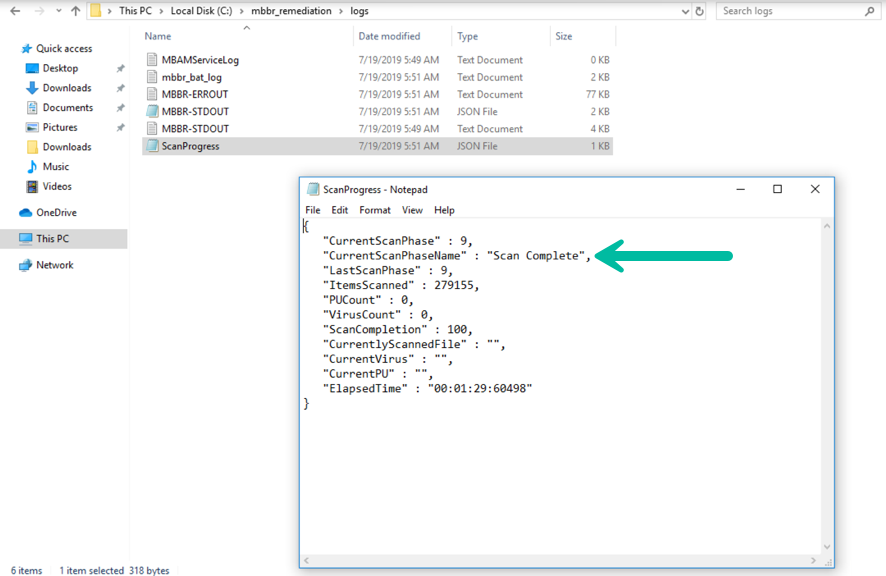Navigate to This PC in address bar
The width and height of the screenshot is (886, 576).
coord(135,11)
